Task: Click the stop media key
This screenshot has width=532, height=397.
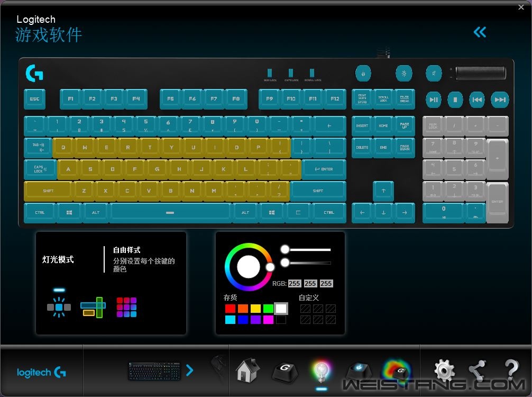Action: (x=455, y=100)
